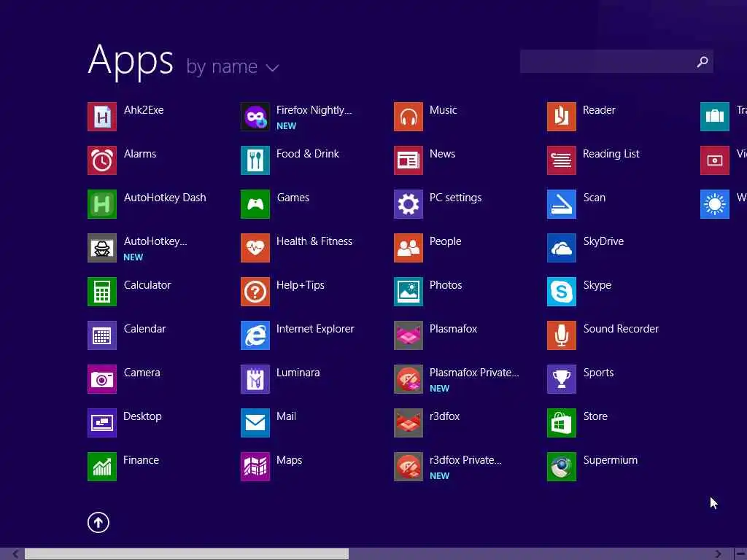Open Firefox Nightly icon

(255, 117)
